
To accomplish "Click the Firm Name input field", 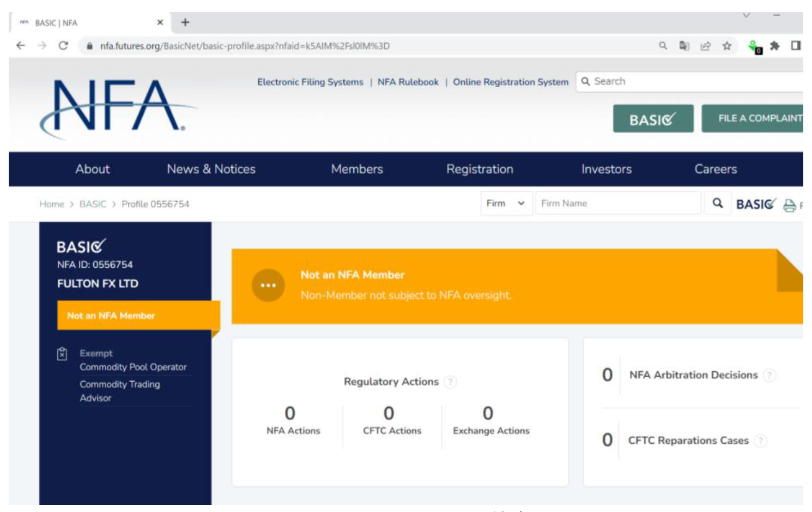I will [x=617, y=203].
